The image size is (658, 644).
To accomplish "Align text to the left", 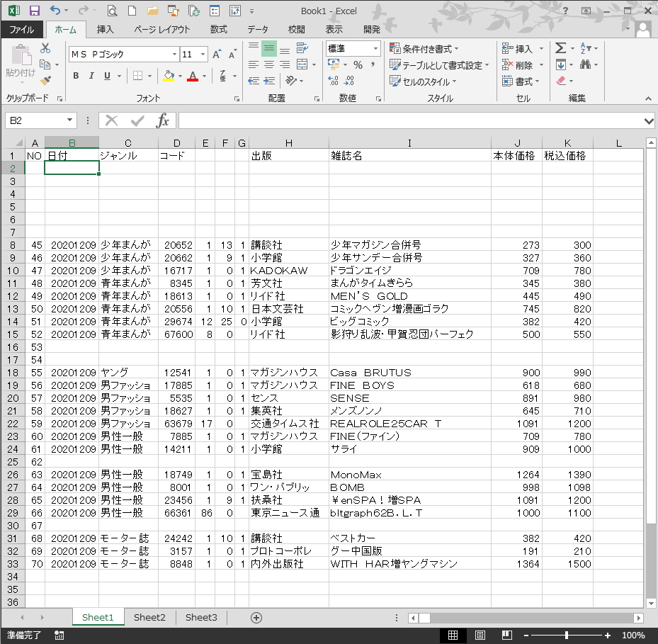I will click(x=254, y=64).
